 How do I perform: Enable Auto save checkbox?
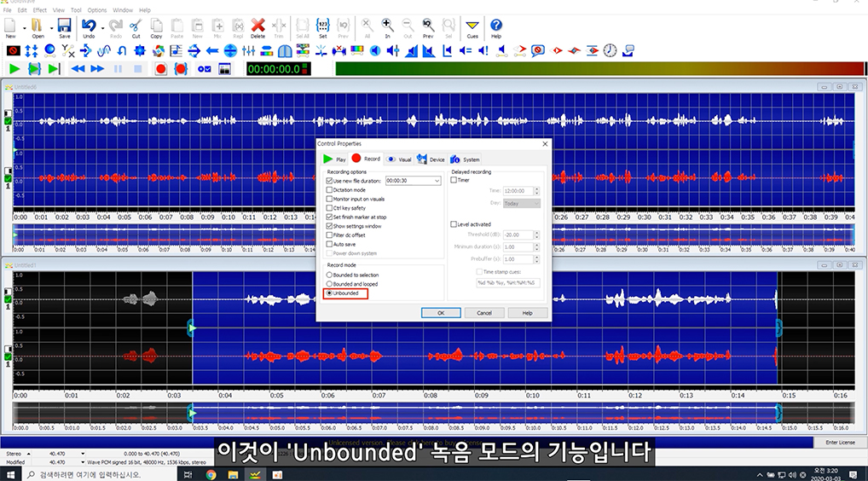(x=329, y=244)
